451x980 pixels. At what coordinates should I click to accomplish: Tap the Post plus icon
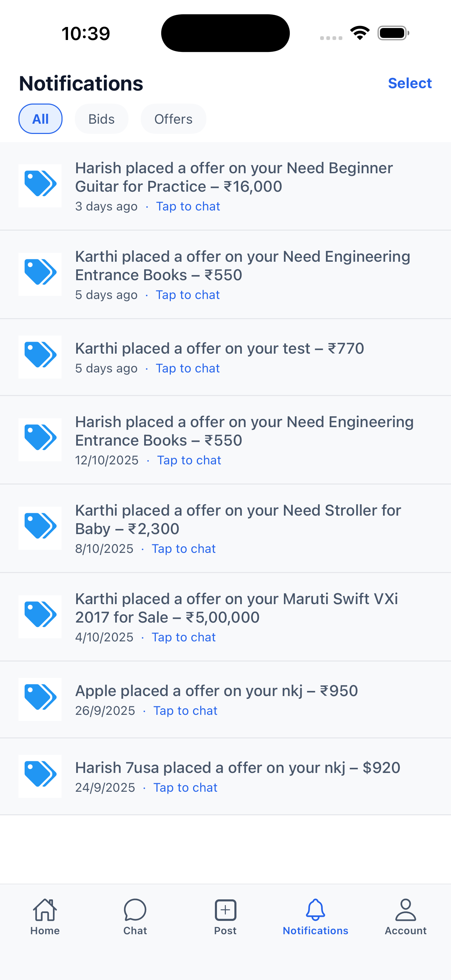pos(225,910)
